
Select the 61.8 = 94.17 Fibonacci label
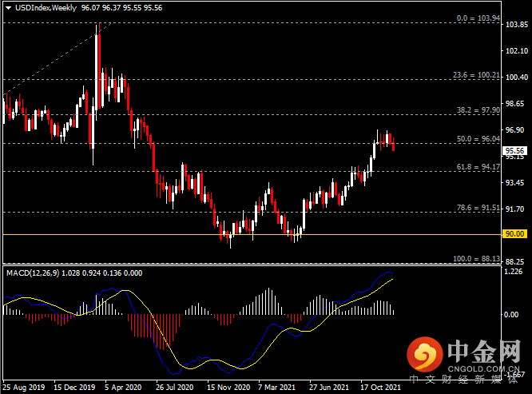(x=478, y=166)
